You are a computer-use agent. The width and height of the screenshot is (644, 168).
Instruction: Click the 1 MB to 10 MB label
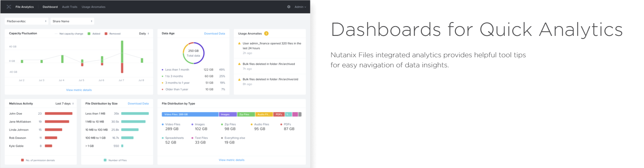(x=95, y=122)
